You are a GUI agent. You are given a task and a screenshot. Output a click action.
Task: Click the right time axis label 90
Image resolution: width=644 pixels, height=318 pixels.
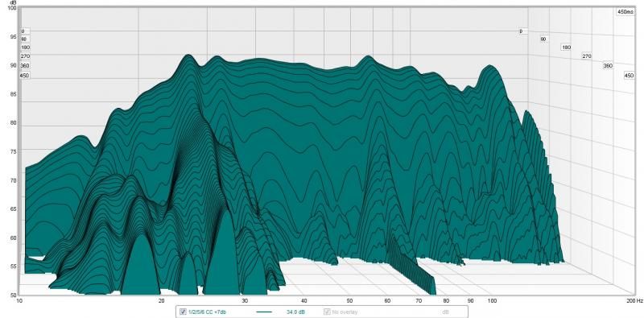[543, 39]
